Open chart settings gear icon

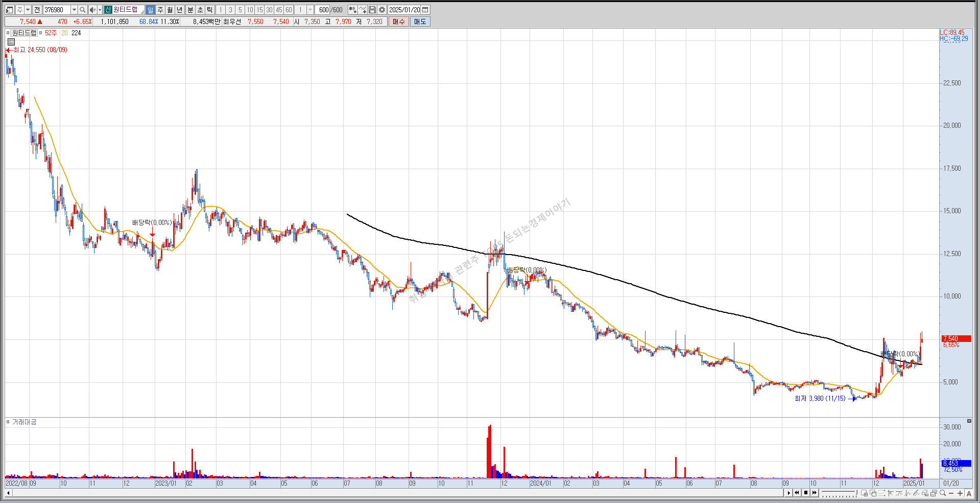pyautogui.click(x=382, y=10)
